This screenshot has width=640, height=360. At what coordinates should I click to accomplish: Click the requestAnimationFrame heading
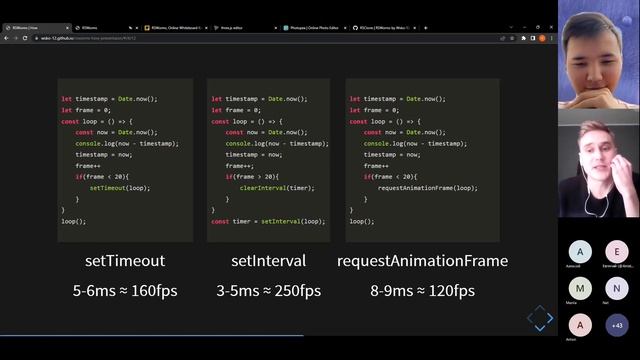coord(422,261)
